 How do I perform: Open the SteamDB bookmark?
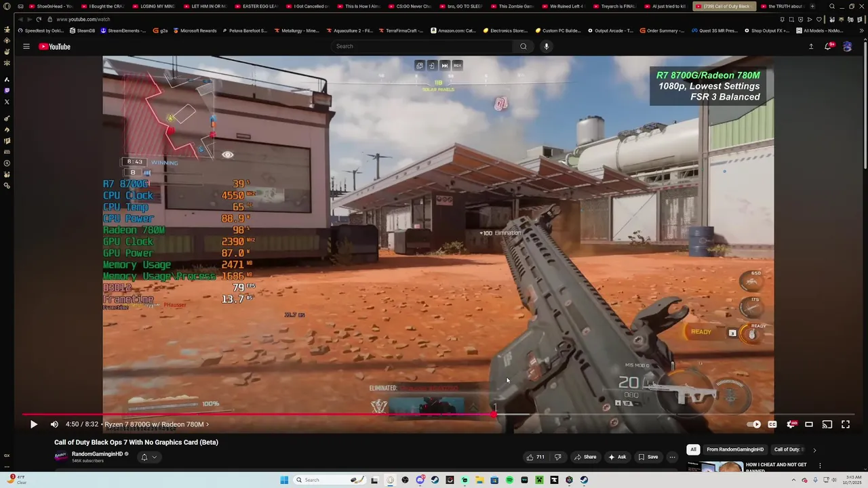pos(82,30)
